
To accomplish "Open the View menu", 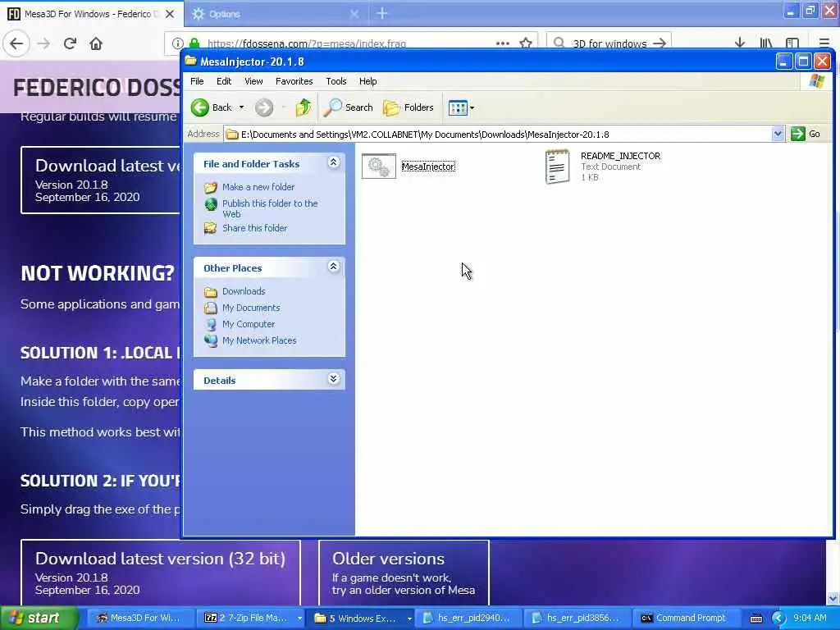I will coord(253,81).
